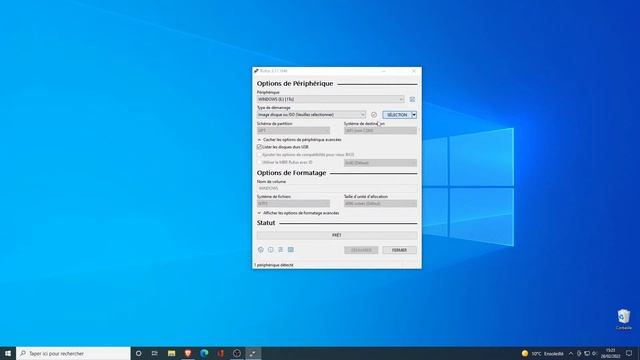Open the Corbeille recycle bin icon
This screenshot has width=640, height=360.
[624, 319]
